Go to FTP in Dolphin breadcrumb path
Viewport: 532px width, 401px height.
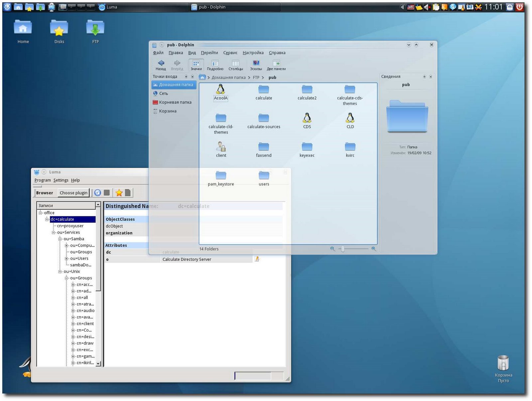tap(256, 78)
